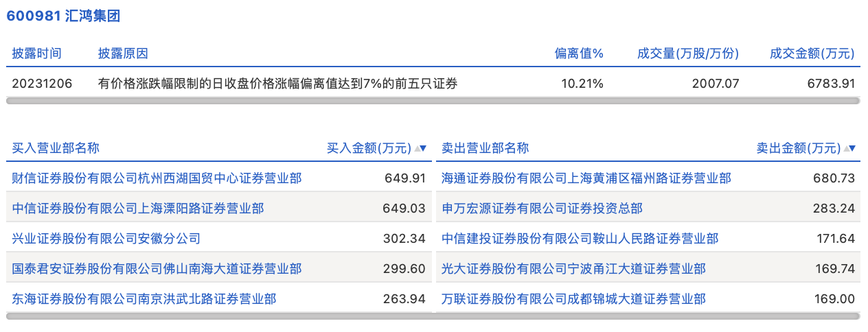Open 光大证券宁波甬江大道营业部 link
The height and width of the screenshot is (332, 868).
(x=573, y=269)
